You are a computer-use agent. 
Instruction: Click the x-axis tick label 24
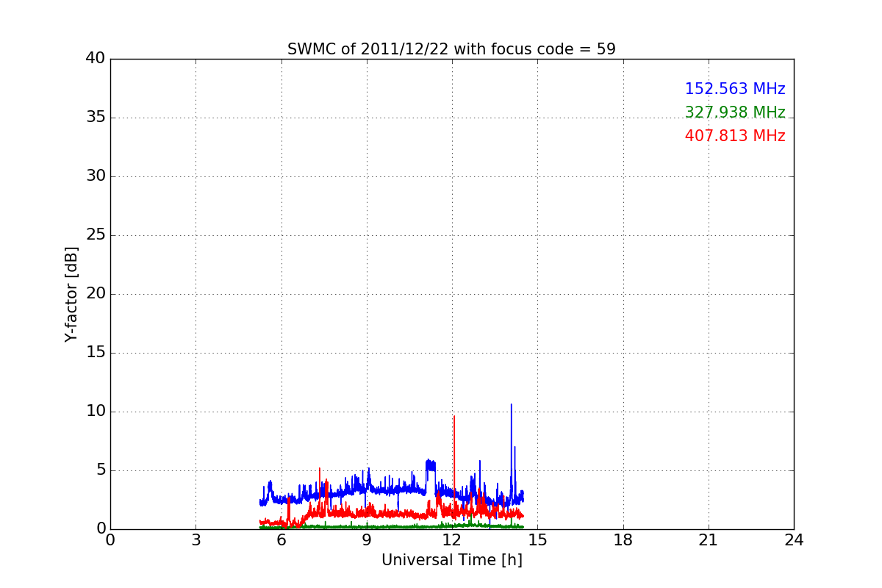click(794, 539)
